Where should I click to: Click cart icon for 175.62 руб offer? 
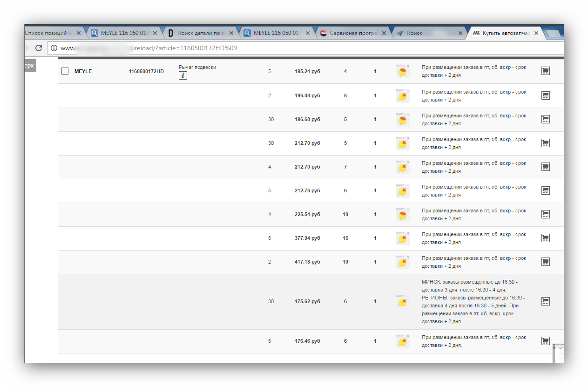coord(546,301)
